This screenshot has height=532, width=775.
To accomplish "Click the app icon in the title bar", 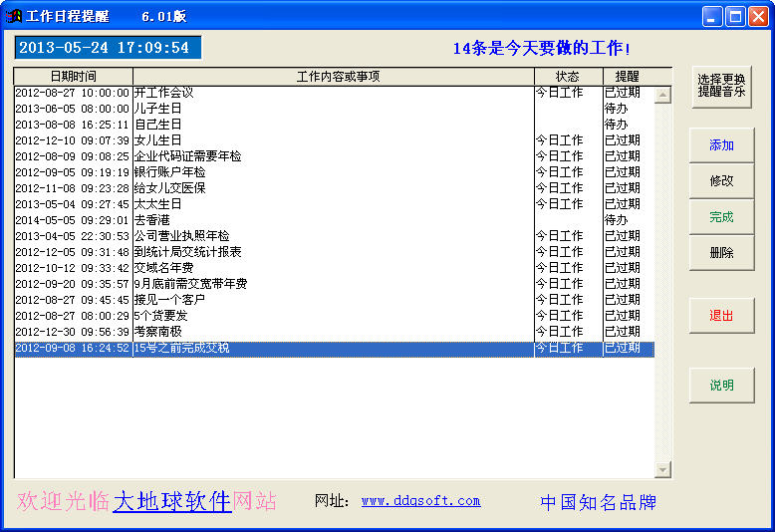I will pos(14,16).
